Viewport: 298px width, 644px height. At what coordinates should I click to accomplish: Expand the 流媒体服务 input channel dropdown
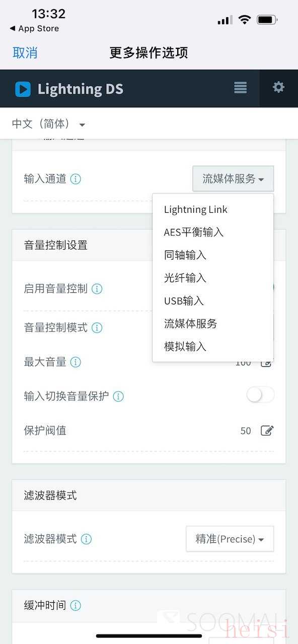pos(233,179)
